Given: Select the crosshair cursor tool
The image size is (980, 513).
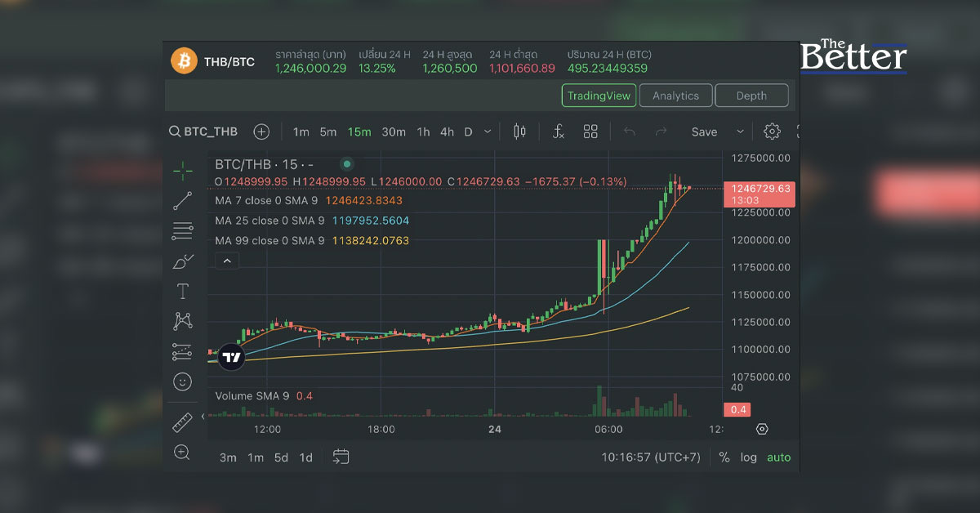Looking at the screenshot, I should tap(183, 171).
